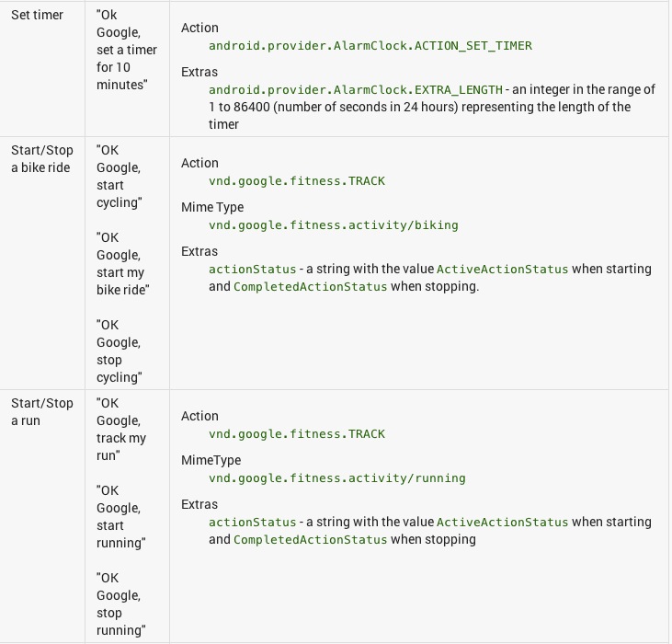Click the AlarmClock.EXTRA_LENGTH code text
Viewport: 672px width, 644px height.
coord(356,89)
